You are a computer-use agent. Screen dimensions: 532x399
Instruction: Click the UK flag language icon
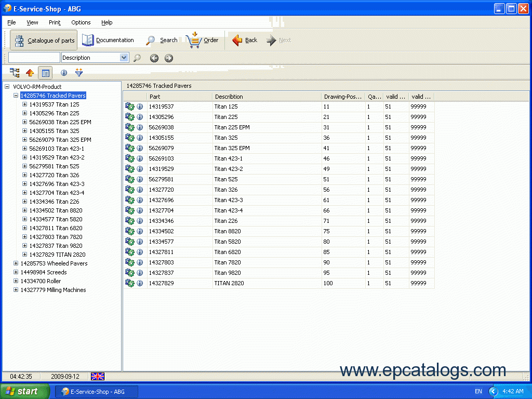point(98,376)
